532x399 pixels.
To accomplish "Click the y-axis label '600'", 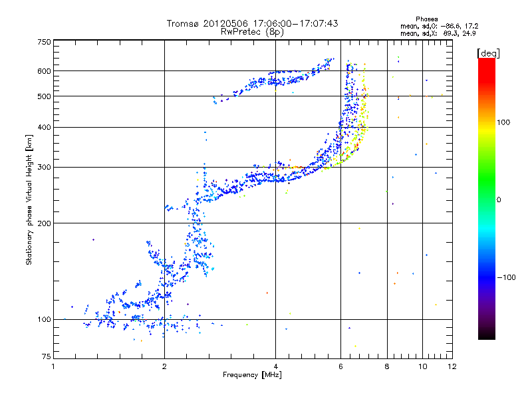I will click(x=44, y=71).
